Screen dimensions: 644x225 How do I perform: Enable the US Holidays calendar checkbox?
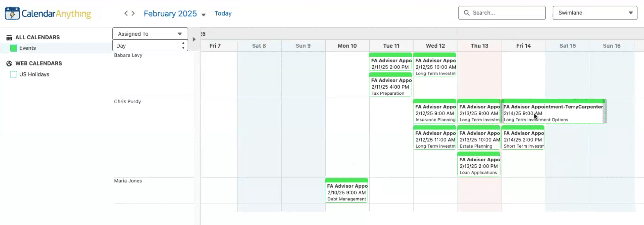click(x=14, y=74)
